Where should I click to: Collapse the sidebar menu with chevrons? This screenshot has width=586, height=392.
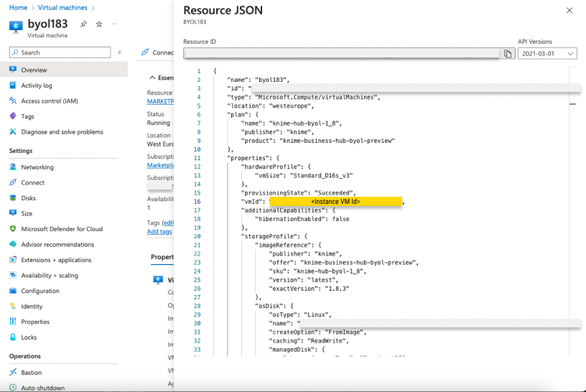[120, 52]
